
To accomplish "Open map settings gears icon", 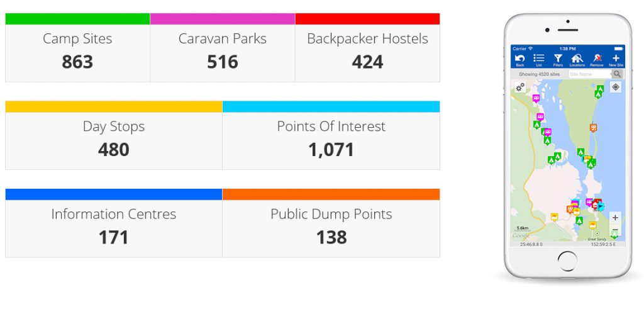I will pyautogui.click(x=520, y=87).
